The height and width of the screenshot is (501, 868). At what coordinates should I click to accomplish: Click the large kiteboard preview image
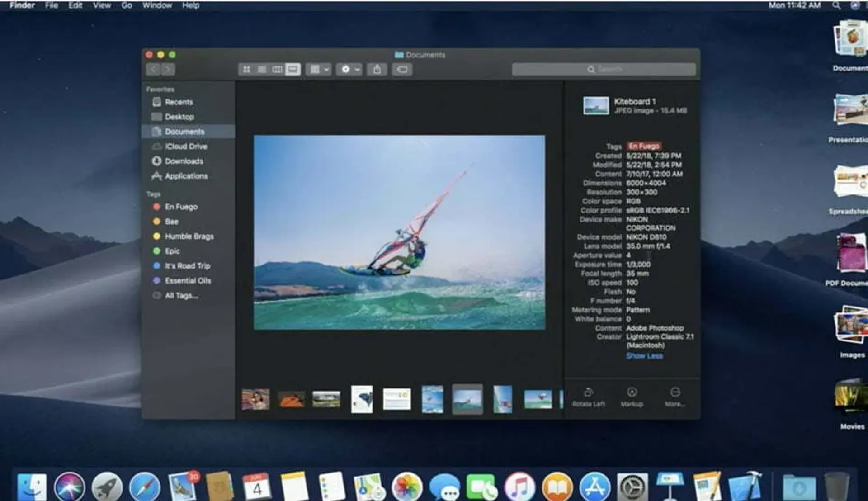point(399,232)
